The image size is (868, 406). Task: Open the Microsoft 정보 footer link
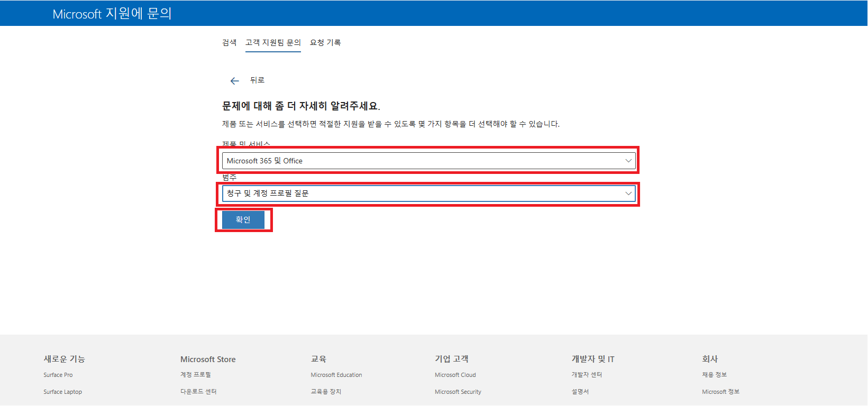click(720, 392)
